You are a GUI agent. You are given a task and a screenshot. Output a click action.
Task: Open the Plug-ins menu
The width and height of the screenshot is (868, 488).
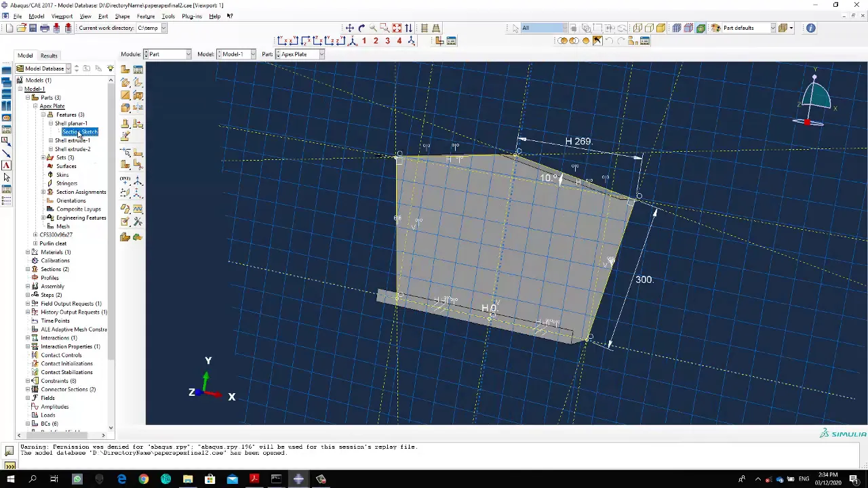pyautogui.click(x=192, y=16)
